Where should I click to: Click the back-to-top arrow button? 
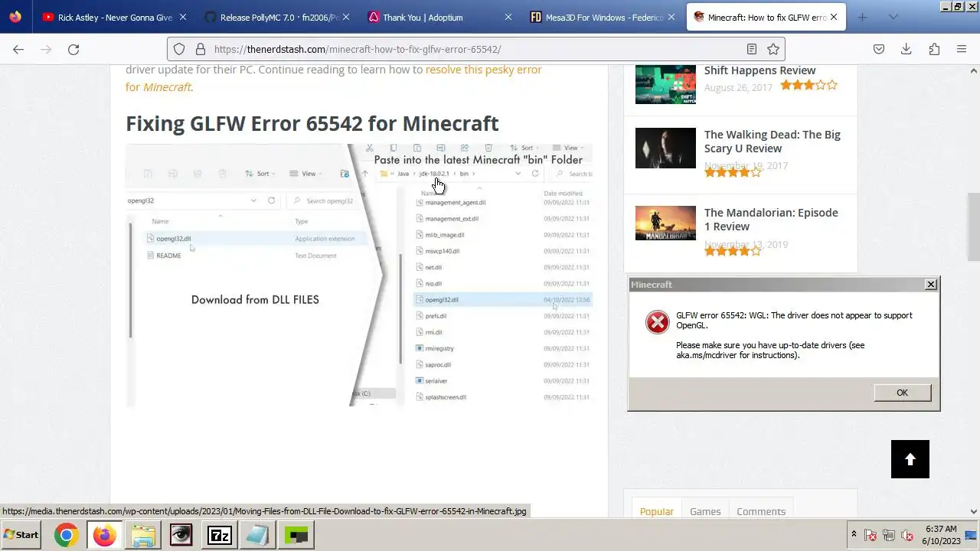point(910,459)
